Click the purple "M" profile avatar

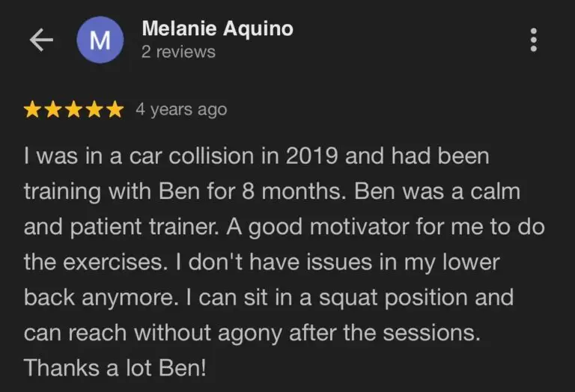click(x=100, y=40)
